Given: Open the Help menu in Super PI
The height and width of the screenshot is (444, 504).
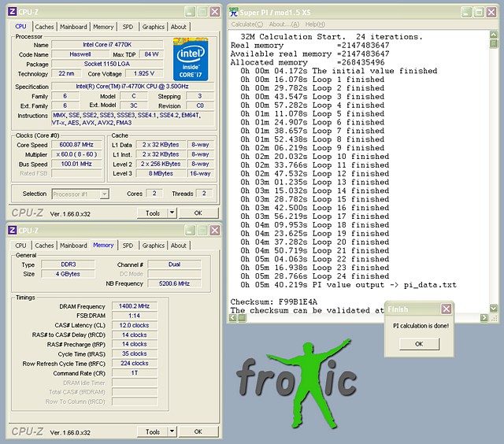Looking at the screenshot, I should (315, 24).
